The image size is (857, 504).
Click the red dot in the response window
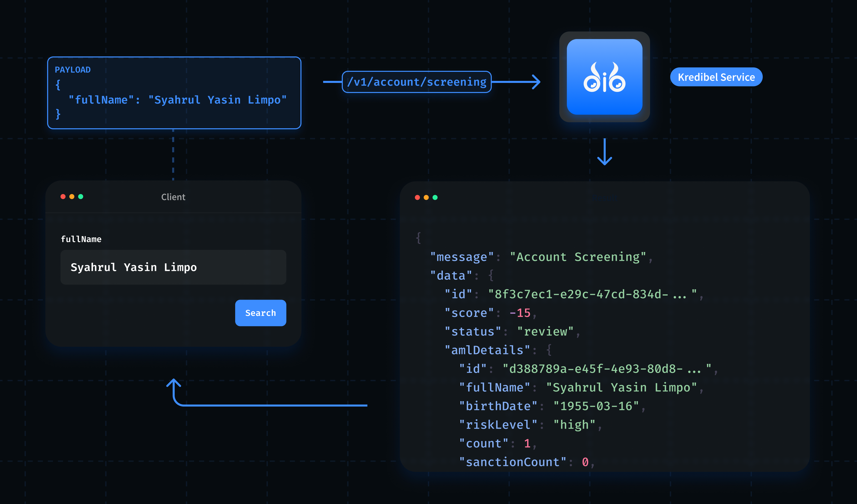[x=417, y=198]
